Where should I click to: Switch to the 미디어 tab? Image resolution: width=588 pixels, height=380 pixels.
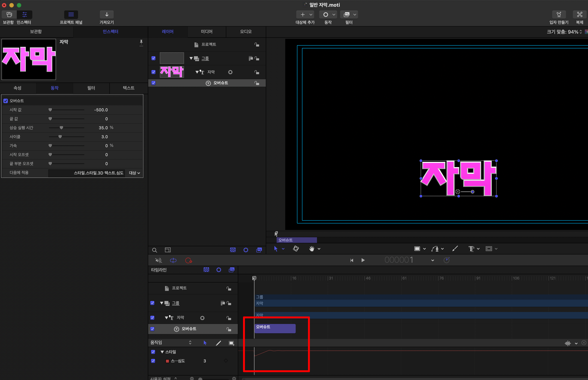click(207, 32)
